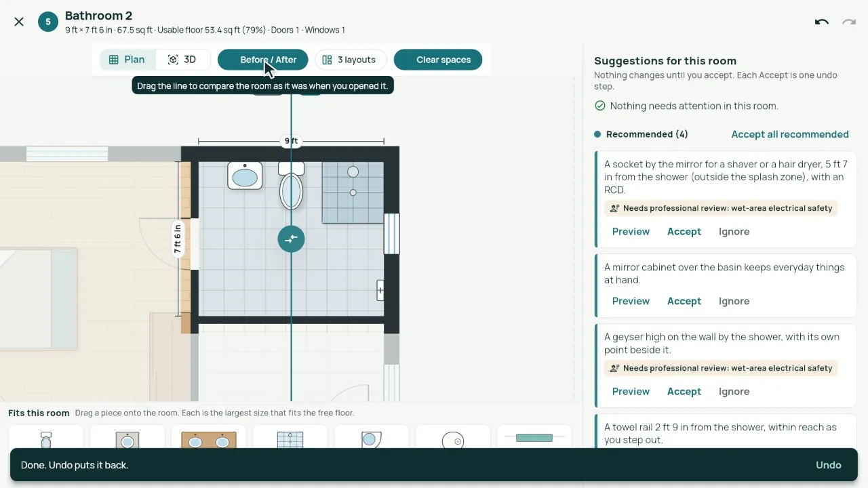Click the 7 ft 6 in dimension label
The height and width of the screenshot is (488, 868).
tap(178, 239)
